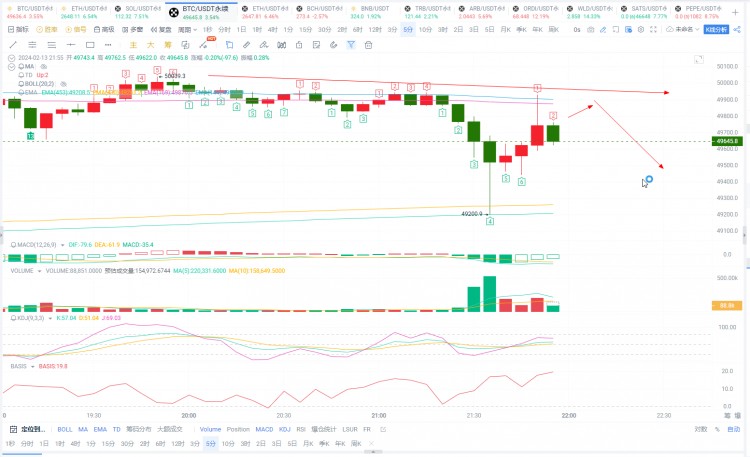Open the 指标 indicators button
The width and height of the screenshot is (750, 457).
click(19, 30)
